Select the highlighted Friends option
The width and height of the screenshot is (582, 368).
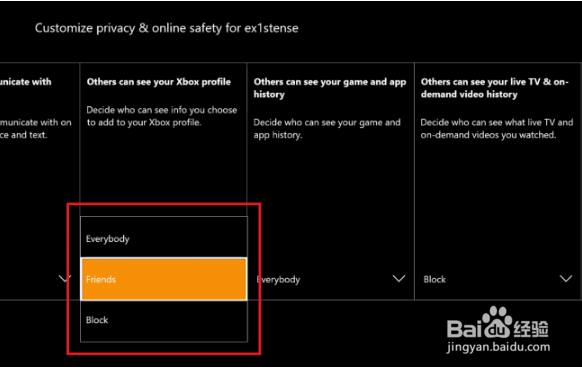coord(164,279)
